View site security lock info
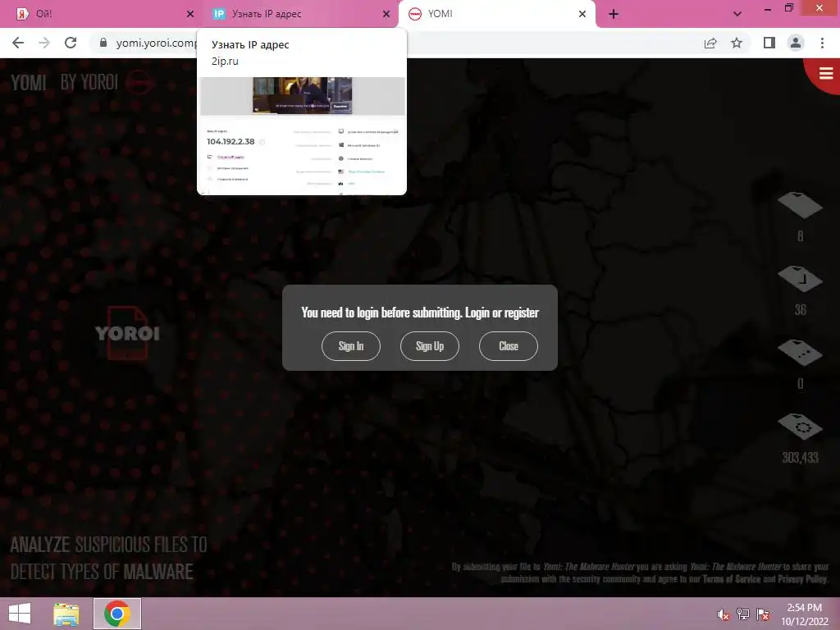840x630 pixels. [103, 43]
